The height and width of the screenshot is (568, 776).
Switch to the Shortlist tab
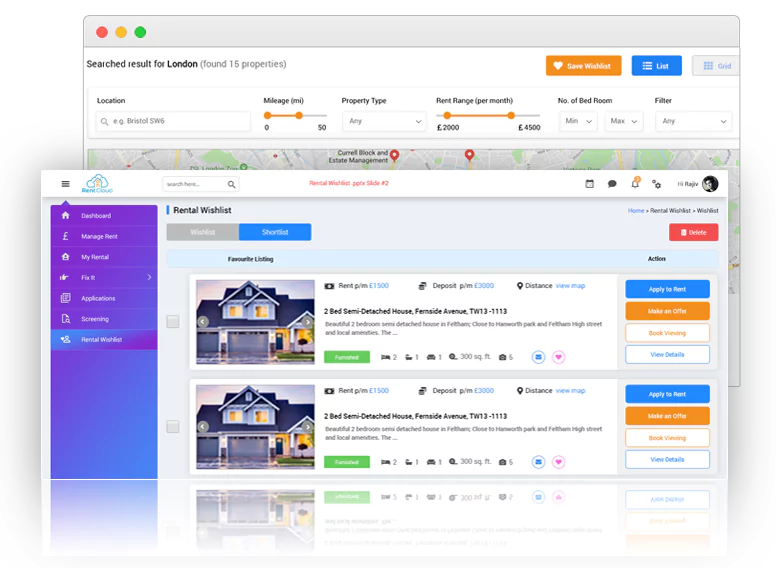(x=275, y=232)
